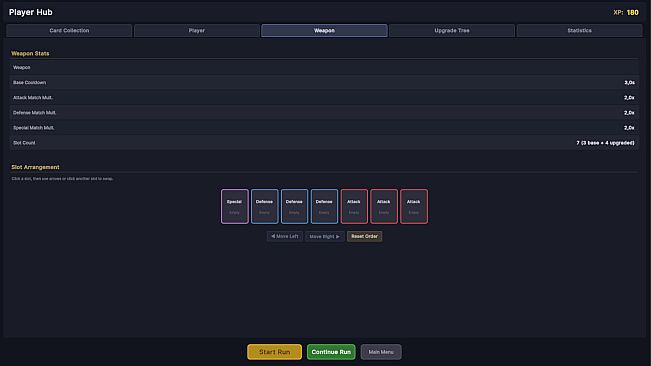Start a new run
This screenshot has width=651, height=366.
coord(274,352)
